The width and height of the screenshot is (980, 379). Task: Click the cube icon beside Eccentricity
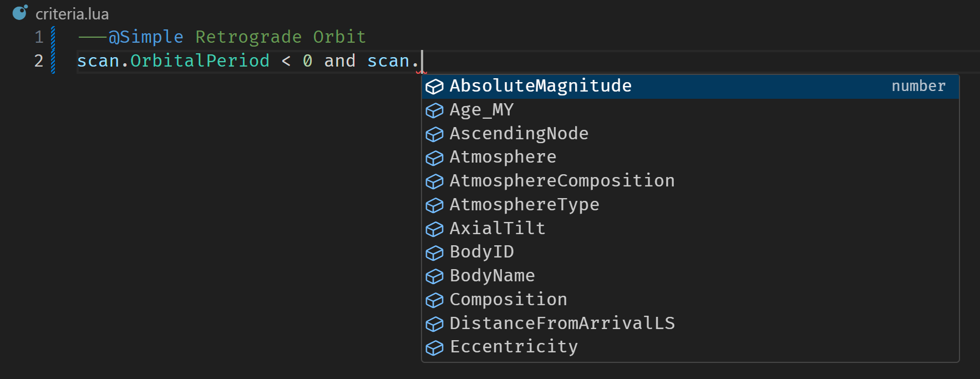click(434, 347)
